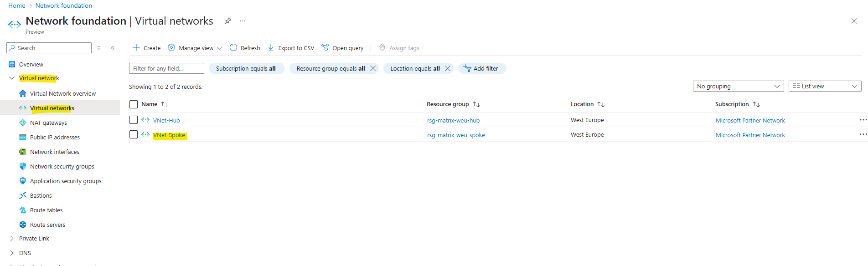The height and width of the screenshot is (266, 868).
Task: Go to Home breadcrumb
Action: tap(17, 5)
